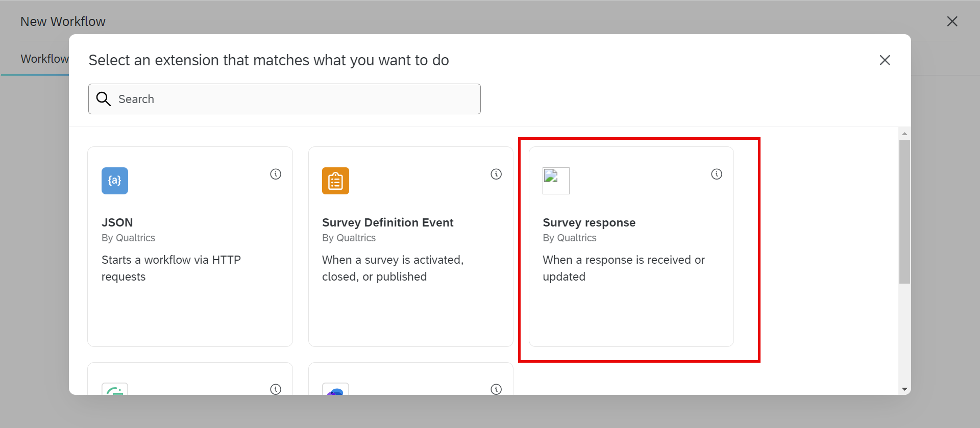
Task: Click the scrollbar down arrow
Action: coord(904,389)
